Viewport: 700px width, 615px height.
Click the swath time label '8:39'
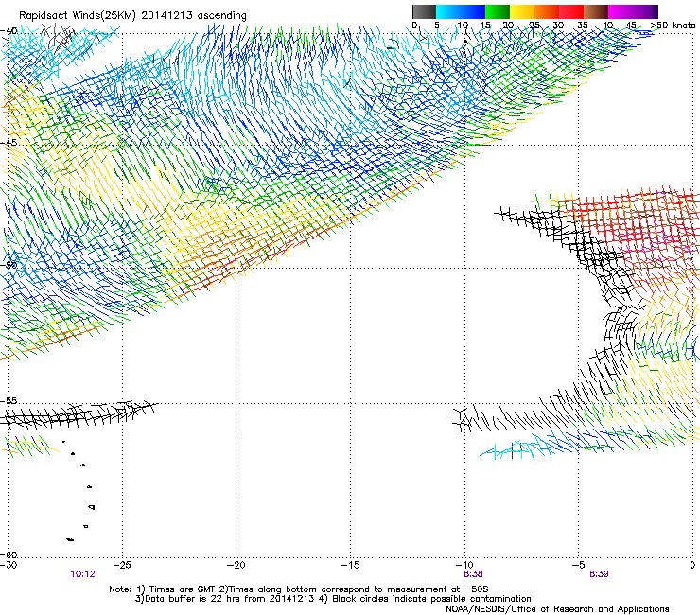[599, 574]
